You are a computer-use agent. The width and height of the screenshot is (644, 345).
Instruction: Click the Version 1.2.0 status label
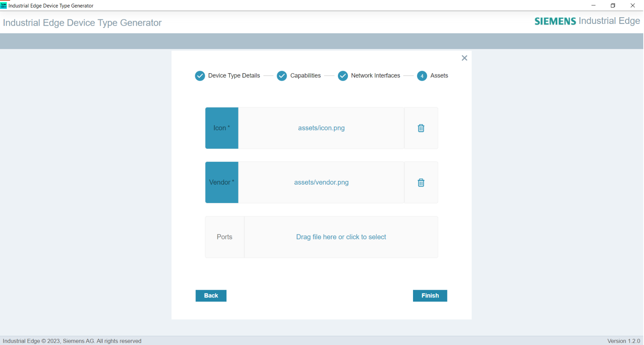(623, 341)
